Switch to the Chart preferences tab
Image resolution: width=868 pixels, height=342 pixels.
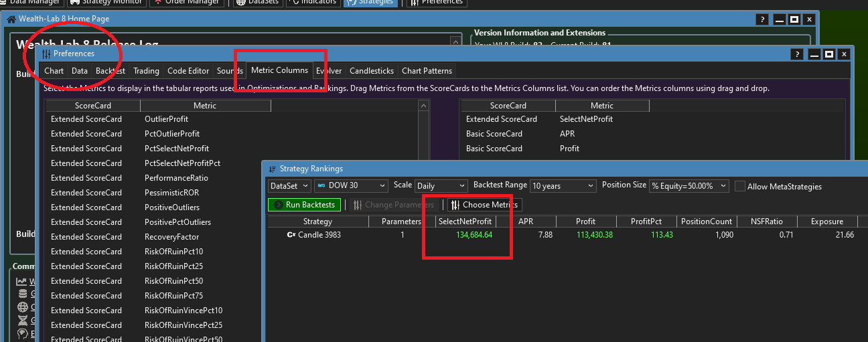coord(54,71)
